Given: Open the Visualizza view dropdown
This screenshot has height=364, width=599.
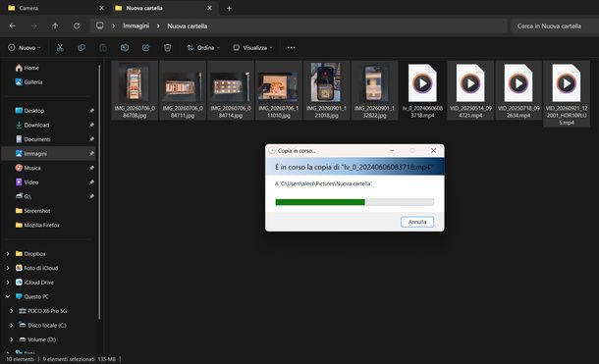Looking at the screenshot, I should point(252,48).
